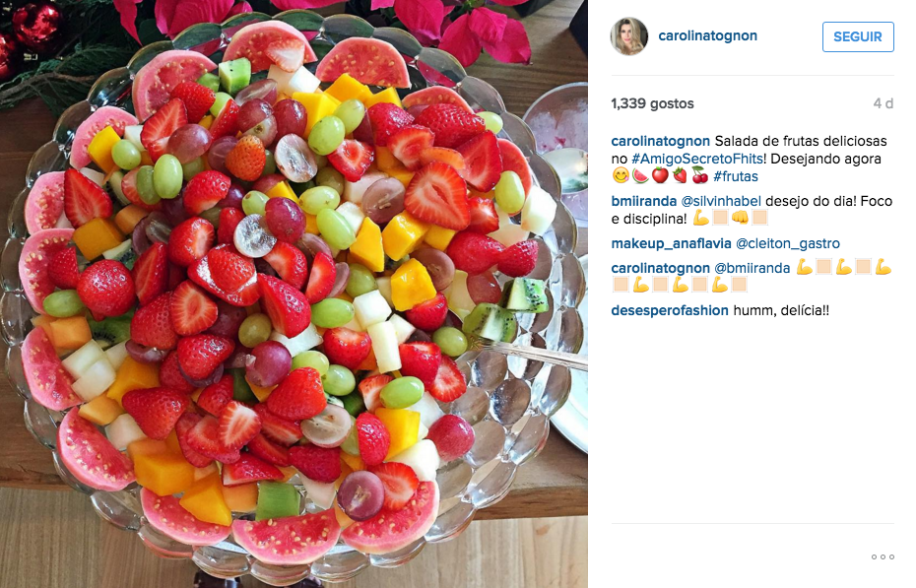Open carolinatognon name in the caption
Viewport: 916px width, 588px height.
660,141
